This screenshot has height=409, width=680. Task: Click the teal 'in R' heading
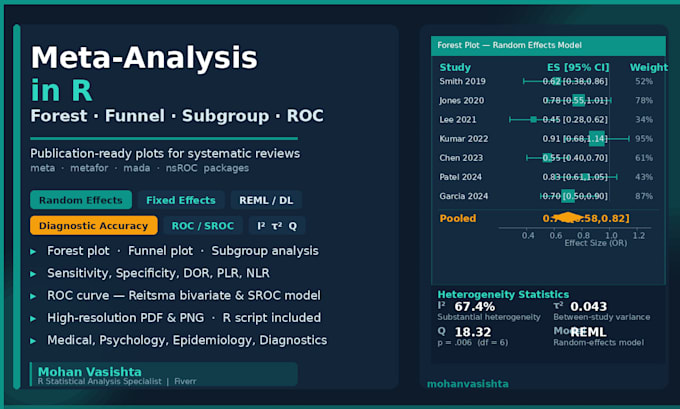[x=61, y=90]
